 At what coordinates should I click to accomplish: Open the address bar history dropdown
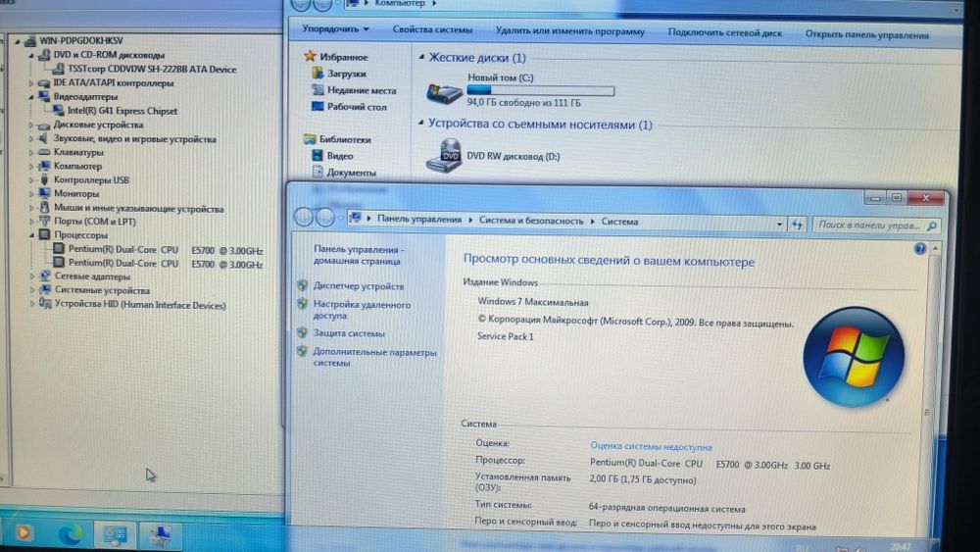(779, 224)
